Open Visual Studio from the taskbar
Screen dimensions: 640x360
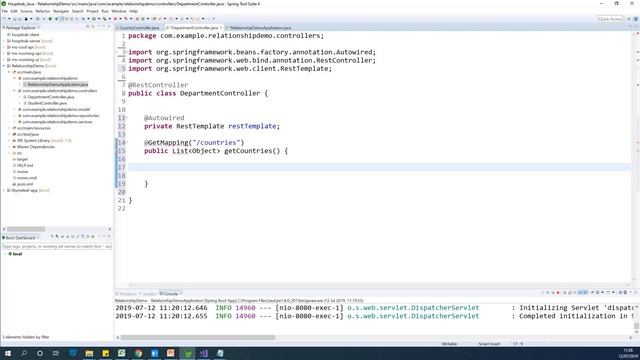(x=204, y=353)
